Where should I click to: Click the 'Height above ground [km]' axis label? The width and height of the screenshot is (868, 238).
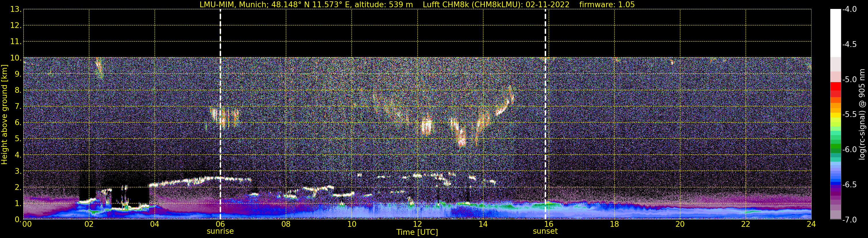(4, 115)
